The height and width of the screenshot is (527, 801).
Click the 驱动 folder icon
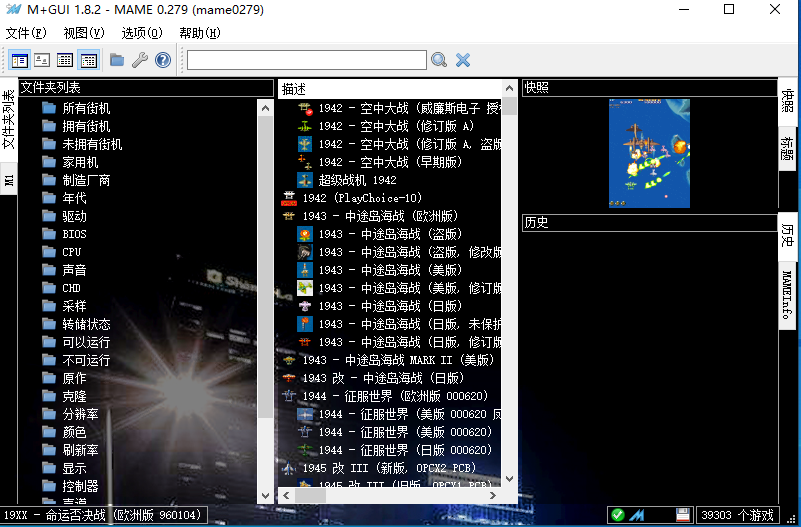(x=49, y=216)
